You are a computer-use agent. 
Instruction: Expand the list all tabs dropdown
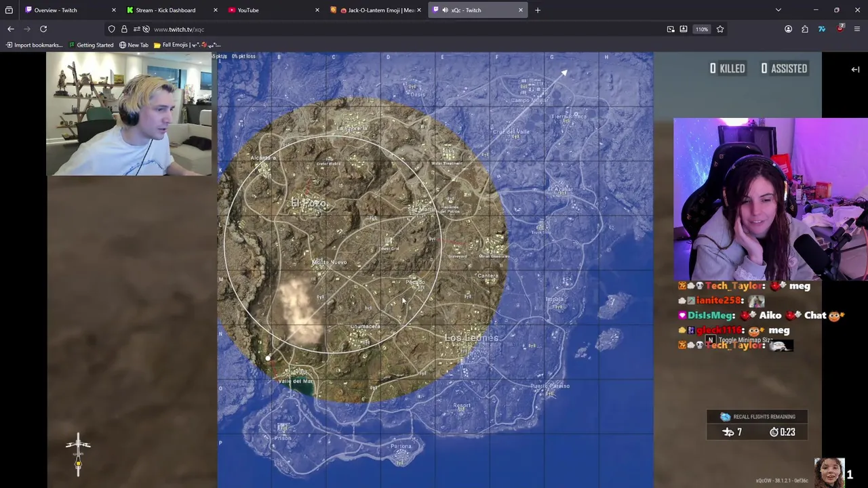click(778, 10)
